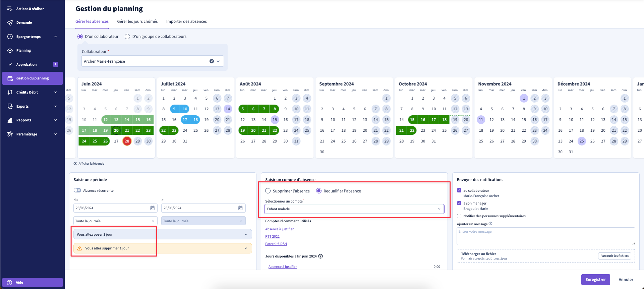Click Afficher la légende link
This screenshot has width=644, height=289.
click(89, 164)
